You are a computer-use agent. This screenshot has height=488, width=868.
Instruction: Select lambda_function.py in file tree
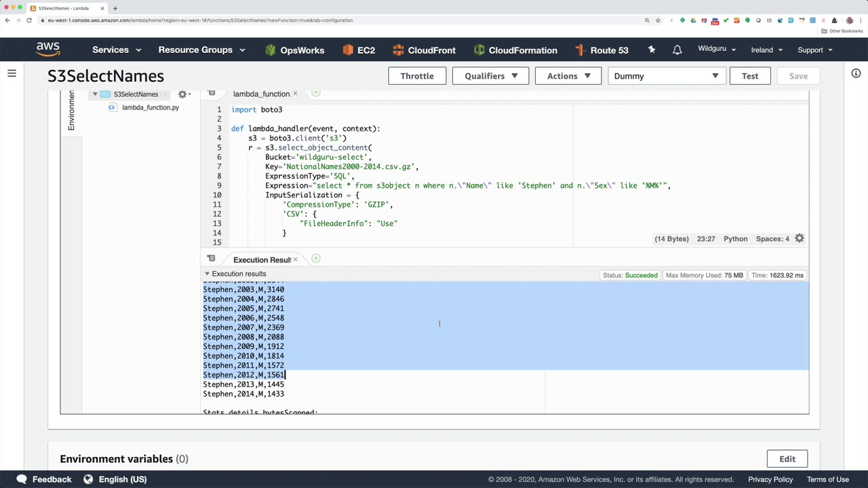pos(150,108)
